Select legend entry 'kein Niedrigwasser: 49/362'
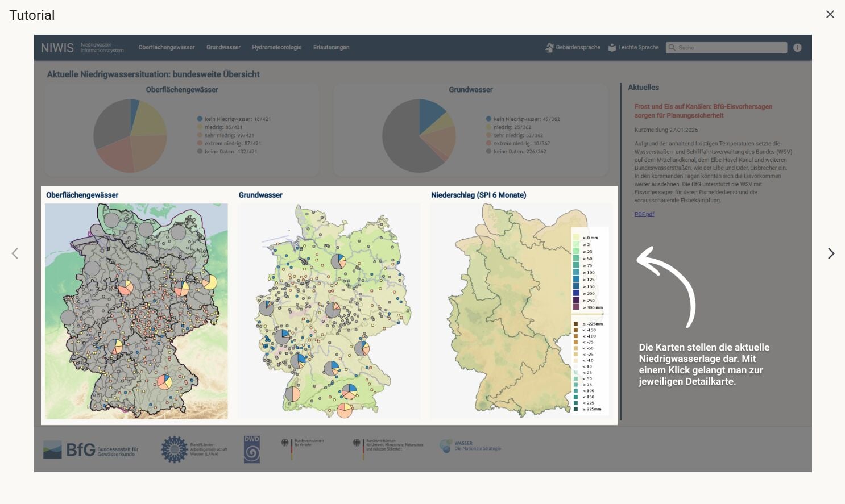The height and width of the screenshot is (504, 845). pyautogui.click(x=523, y=119)
